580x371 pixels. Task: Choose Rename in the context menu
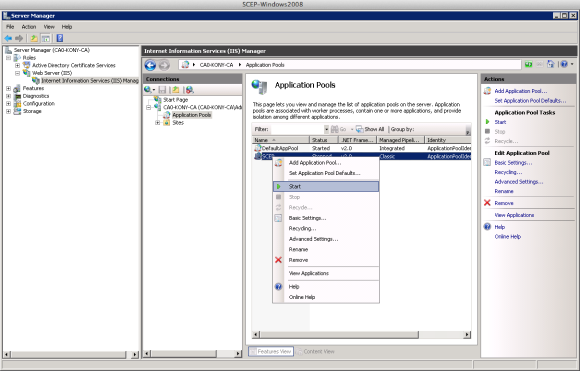coord(326,249)
